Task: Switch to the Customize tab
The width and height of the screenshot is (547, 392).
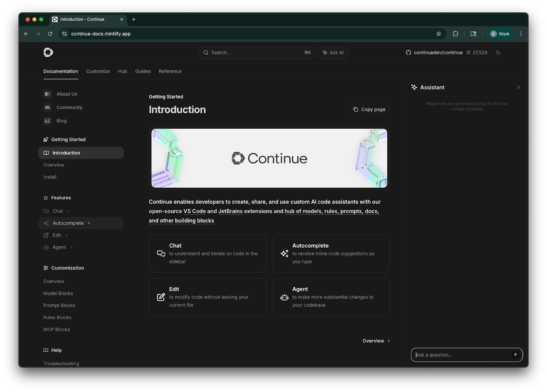Action: [x=98, y=71]
